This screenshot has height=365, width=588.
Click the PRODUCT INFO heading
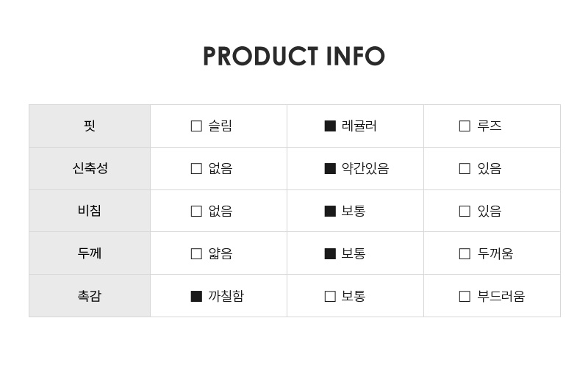click(294, 57)
